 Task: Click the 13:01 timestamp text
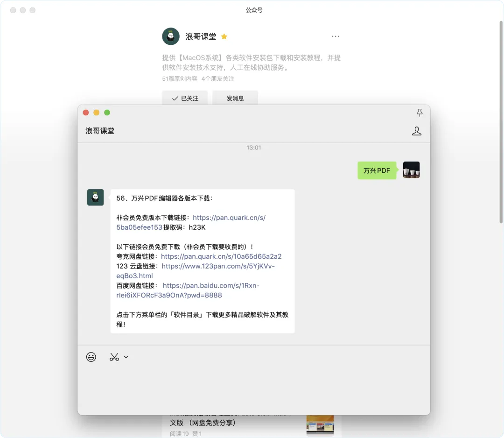(253, 148)
